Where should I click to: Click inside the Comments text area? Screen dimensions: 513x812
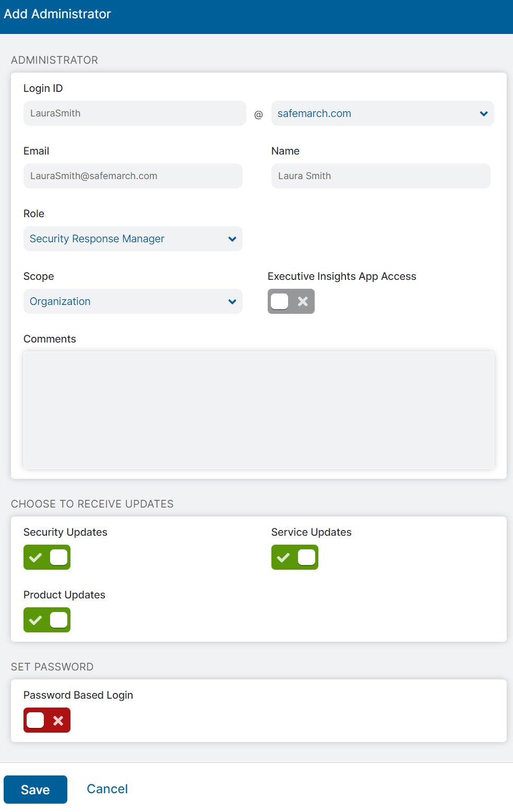tap(258, 410)
